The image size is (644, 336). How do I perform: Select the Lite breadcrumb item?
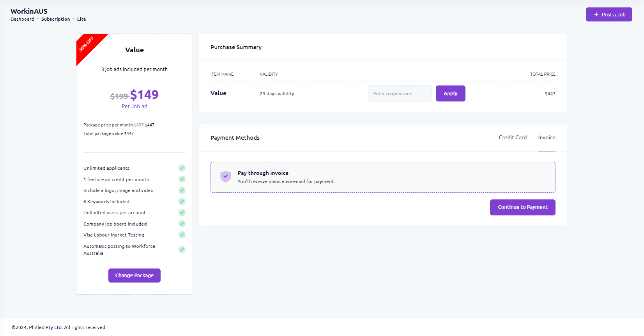tap(81, 19)
